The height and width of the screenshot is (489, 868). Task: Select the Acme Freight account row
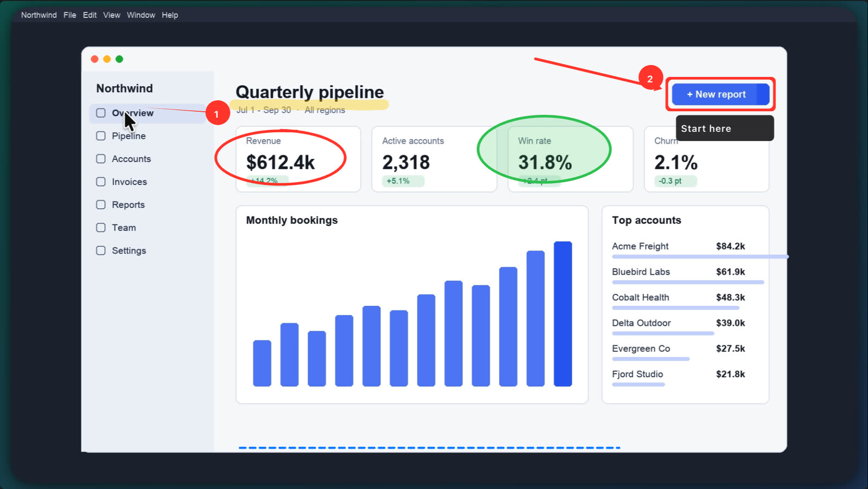[685, 249]
